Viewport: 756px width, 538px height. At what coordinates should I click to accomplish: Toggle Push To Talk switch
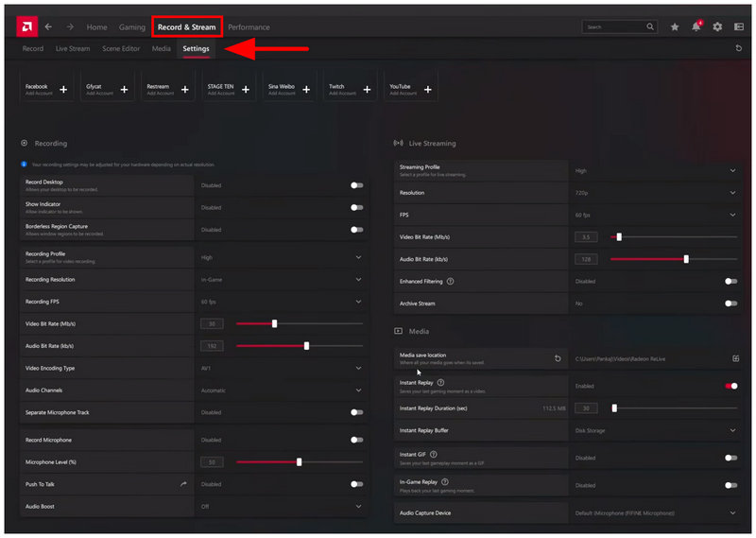pyautogui.click(x=357, y=484)
